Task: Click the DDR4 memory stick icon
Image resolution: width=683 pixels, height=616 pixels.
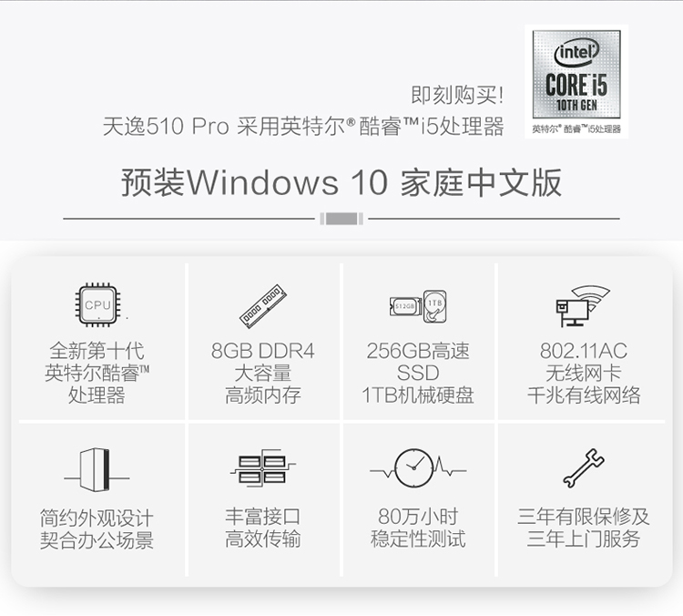Action: coord(262,305)
